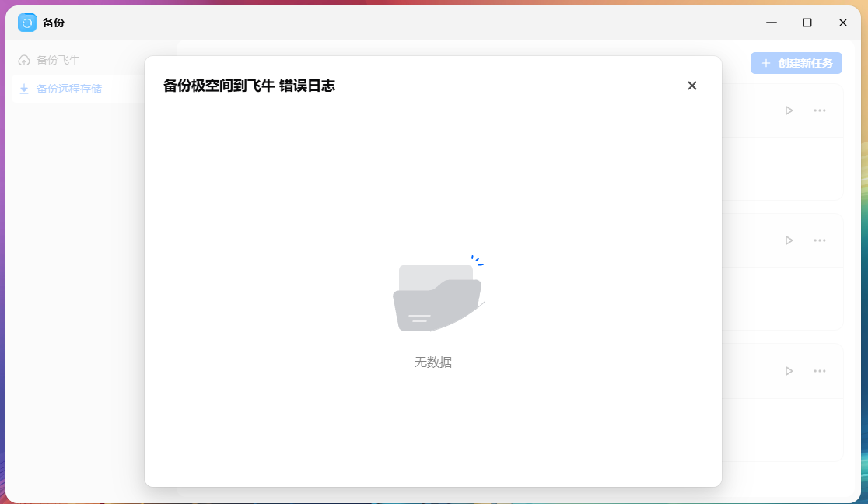The height and width of the screenshot is (504, 868).
Task: Click the empty folder illustration
Action: pos(439,293)
